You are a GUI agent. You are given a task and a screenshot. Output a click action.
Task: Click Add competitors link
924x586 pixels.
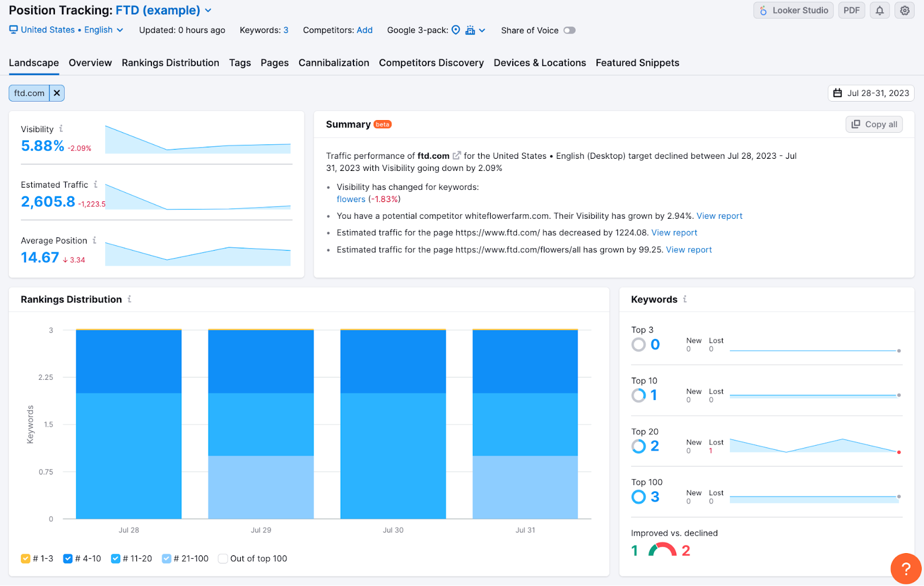pos(364,30)
